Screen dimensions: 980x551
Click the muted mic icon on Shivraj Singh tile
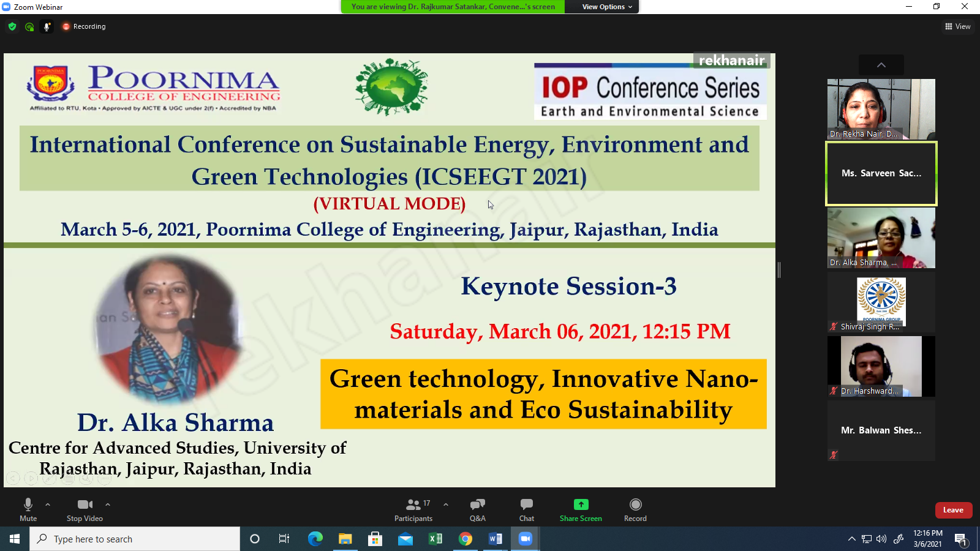click(834, 326)
